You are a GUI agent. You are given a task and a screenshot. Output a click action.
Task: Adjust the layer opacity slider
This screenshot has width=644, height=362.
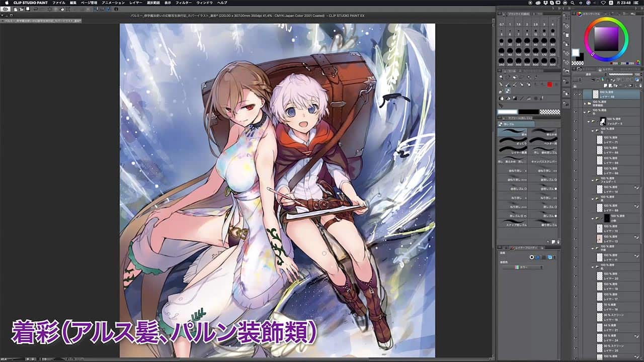pyautogui.click(x=620, y=74)
